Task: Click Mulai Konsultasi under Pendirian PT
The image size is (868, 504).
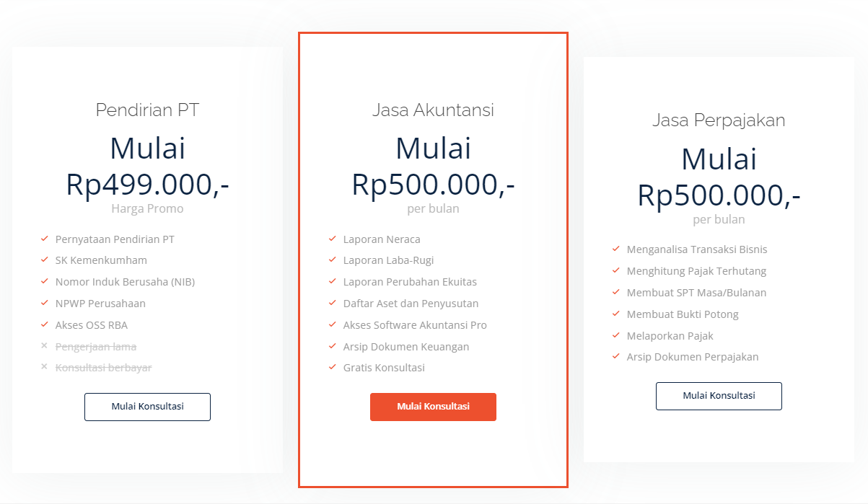Action: 147,407
